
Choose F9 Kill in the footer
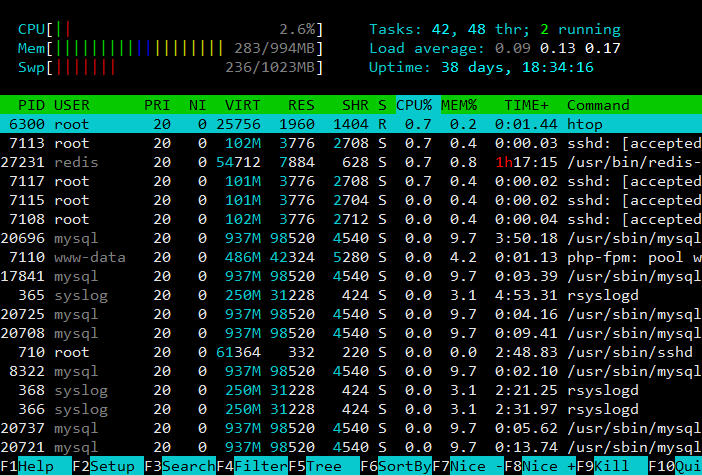coord(612,467)
